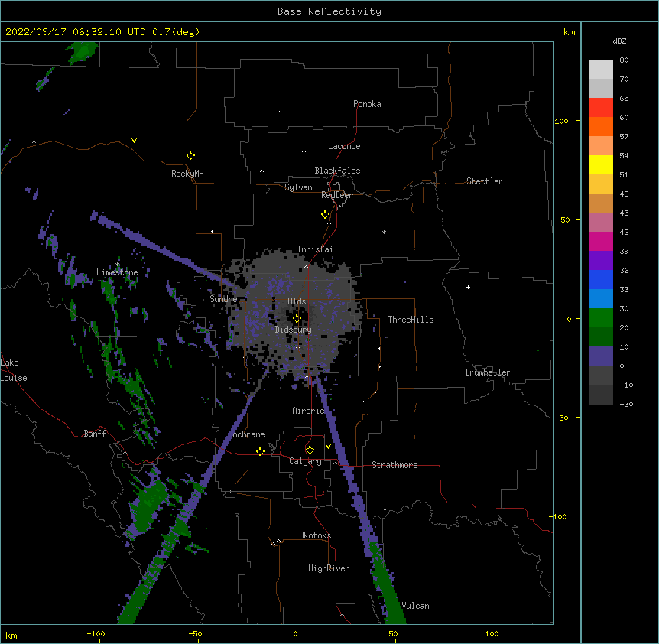
Task: Click the RockyMH label
Action: point(187,174)
